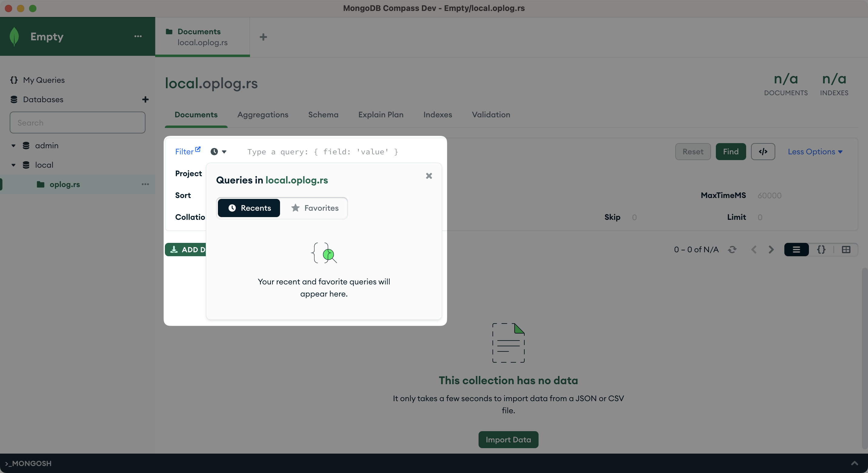Switch to JSON view braces icon
Screen dimensions: 868x473
pyautogui.click(x=821, y=250)
